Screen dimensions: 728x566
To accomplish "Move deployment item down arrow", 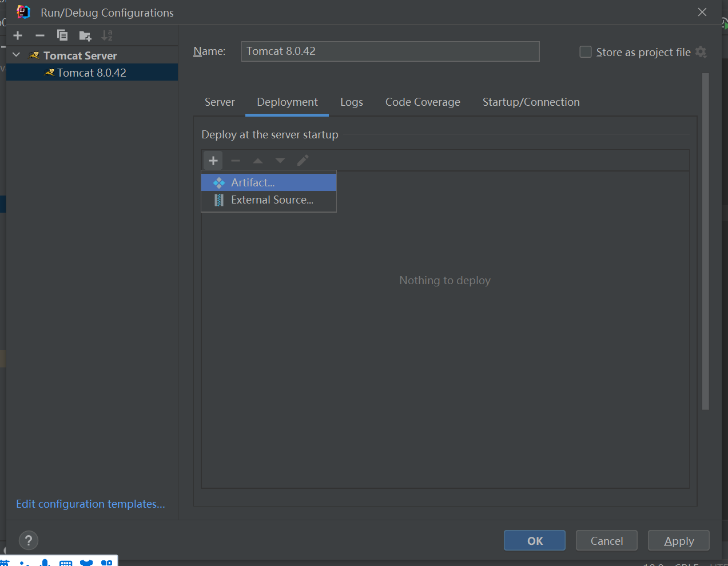I will [280, 161].
